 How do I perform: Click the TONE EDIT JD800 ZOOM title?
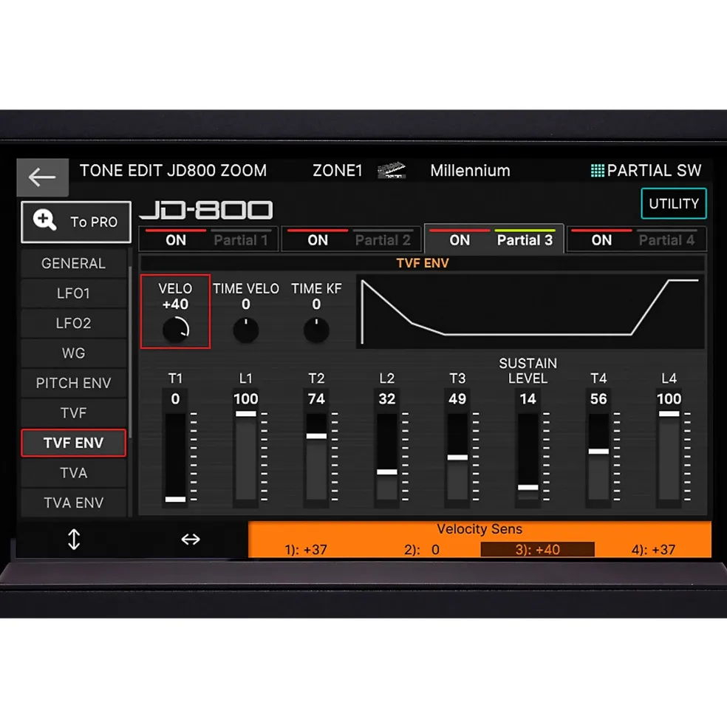tap(173, 171)
